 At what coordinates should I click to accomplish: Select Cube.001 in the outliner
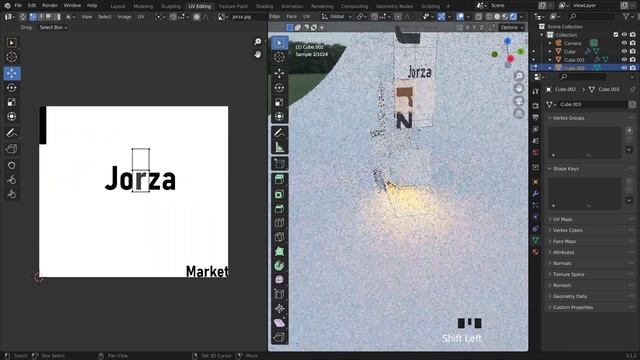[x=574, y=60]
